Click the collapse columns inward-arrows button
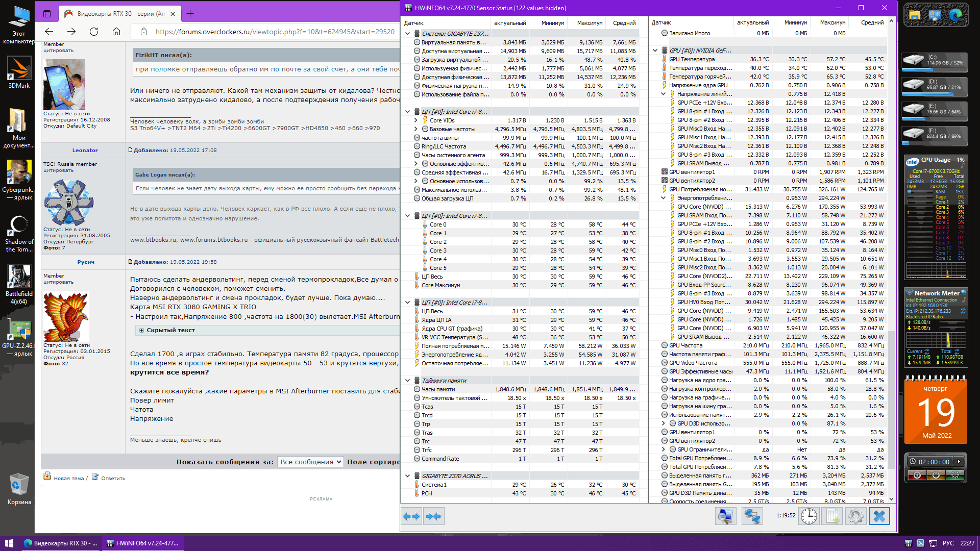The image size is (980, 551). point(433,516)
